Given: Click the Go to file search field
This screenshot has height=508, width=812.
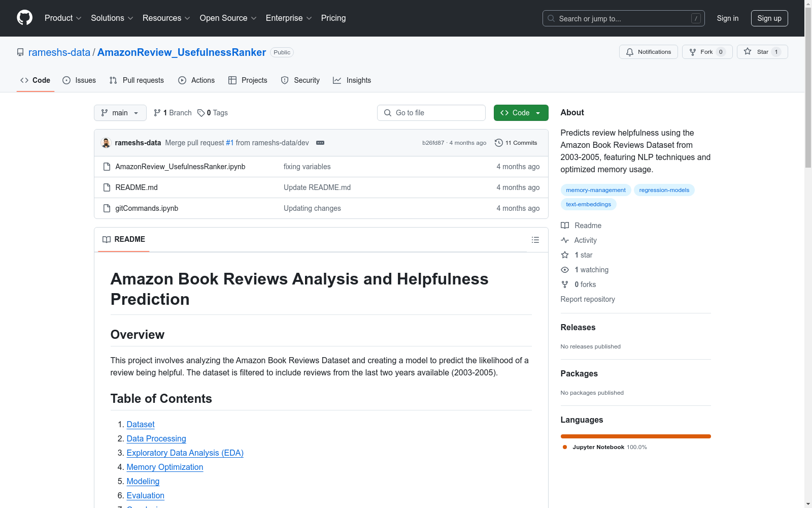Looking at the screenshot, I should [431, 112].
